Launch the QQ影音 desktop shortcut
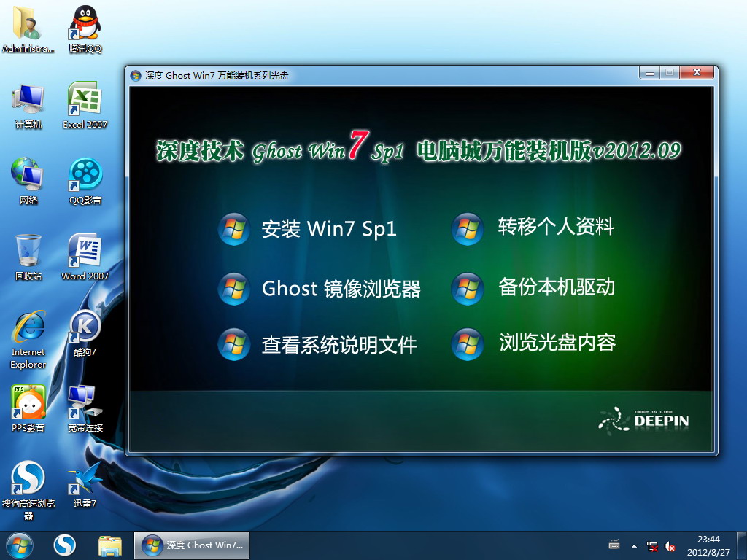Image resolution: width=747 pixels, height=560 pixels. (85, 181)
